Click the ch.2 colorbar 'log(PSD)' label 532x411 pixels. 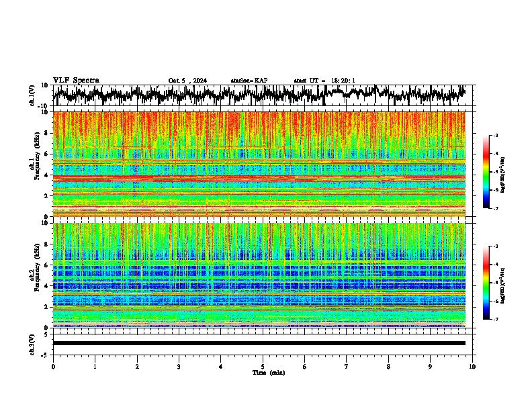pyautogui.click(x=503, y=285)
